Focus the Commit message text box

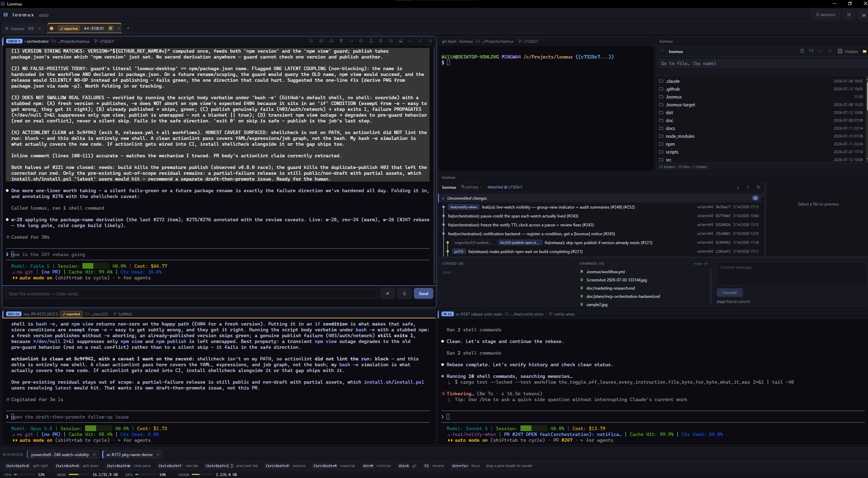(791, 274)
